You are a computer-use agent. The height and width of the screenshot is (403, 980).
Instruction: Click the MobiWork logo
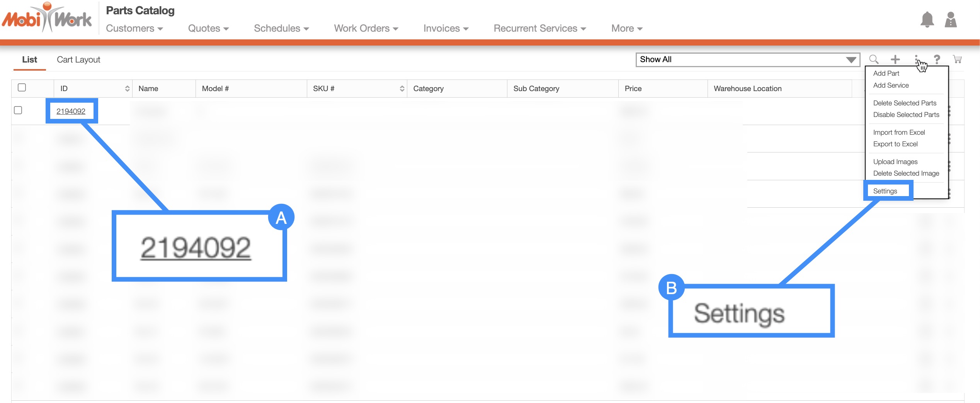point(47,18)
